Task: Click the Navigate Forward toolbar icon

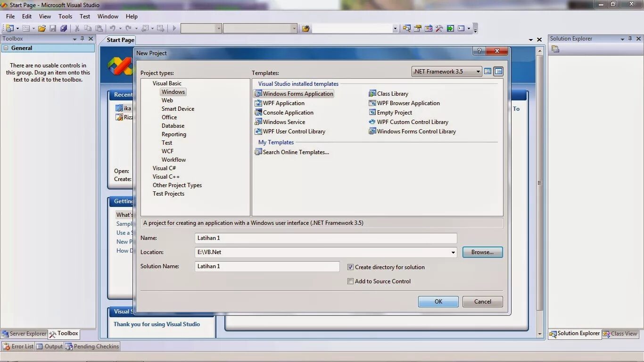Action: pos(160,28)
